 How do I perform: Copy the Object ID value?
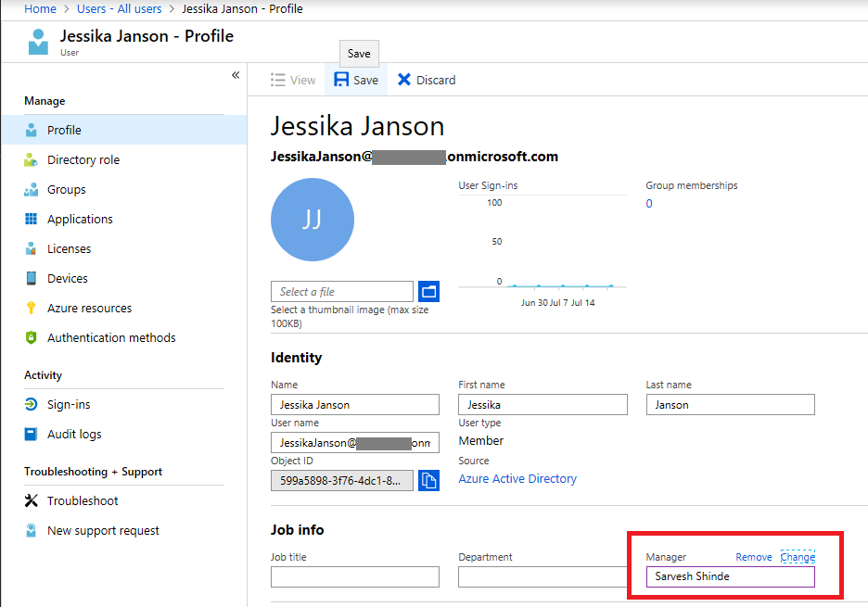pos(428,480)
